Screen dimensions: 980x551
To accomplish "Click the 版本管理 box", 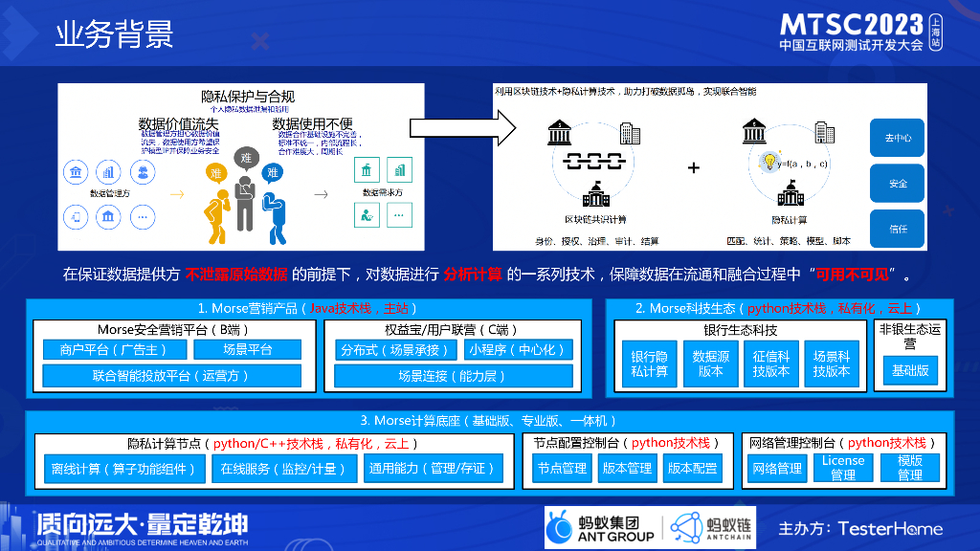I will pos(627,469).
